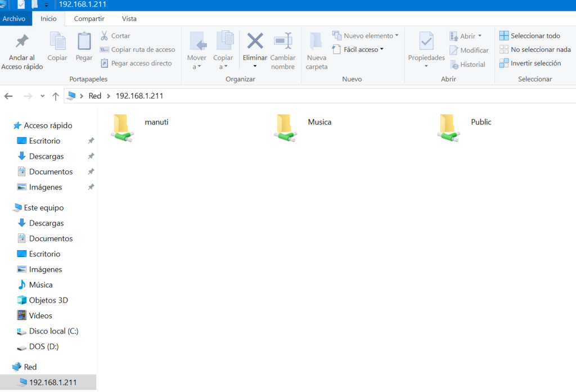
Task: Click the computer icon in address bar
Action: (x=71, y=96)
